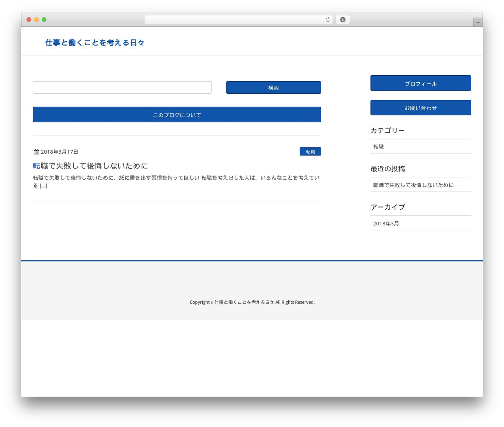Viewport: 504px width, 427px height.
Task: Click the post date 2018年3月17日
Action: click(59, 152)
